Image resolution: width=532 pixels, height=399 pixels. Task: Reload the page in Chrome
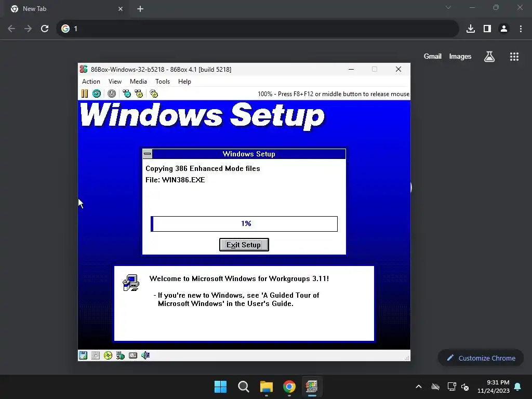pyautogui.click(x=45, y=29)
